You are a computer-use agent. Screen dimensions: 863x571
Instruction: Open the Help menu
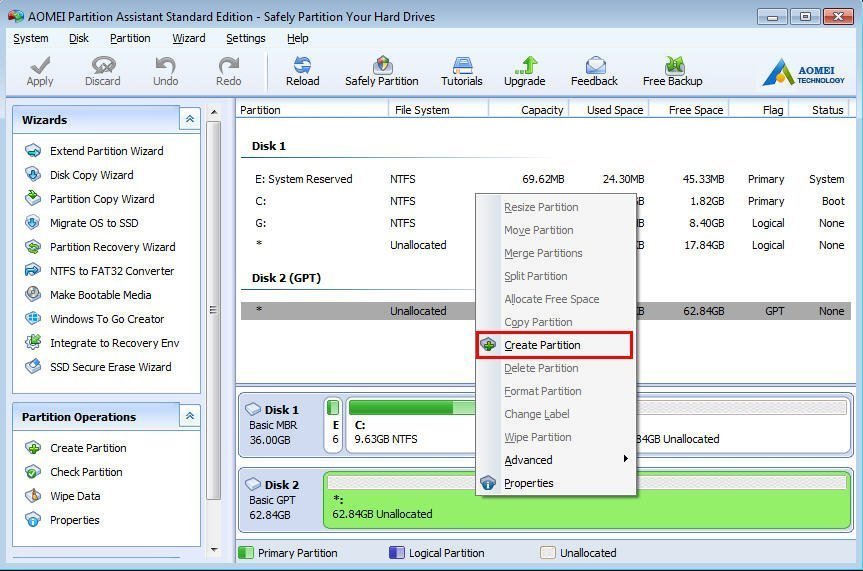click(x=297, y=39)
